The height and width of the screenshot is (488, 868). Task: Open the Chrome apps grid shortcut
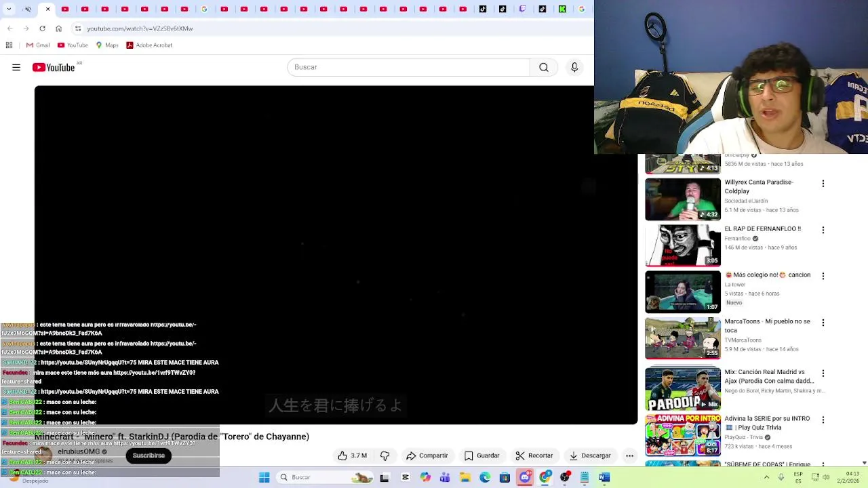point(9,45)
